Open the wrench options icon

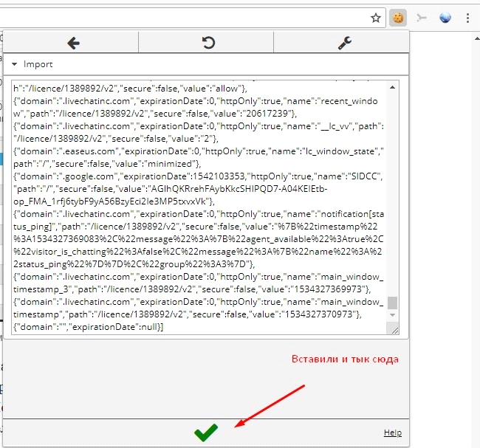tap(344, 43)
